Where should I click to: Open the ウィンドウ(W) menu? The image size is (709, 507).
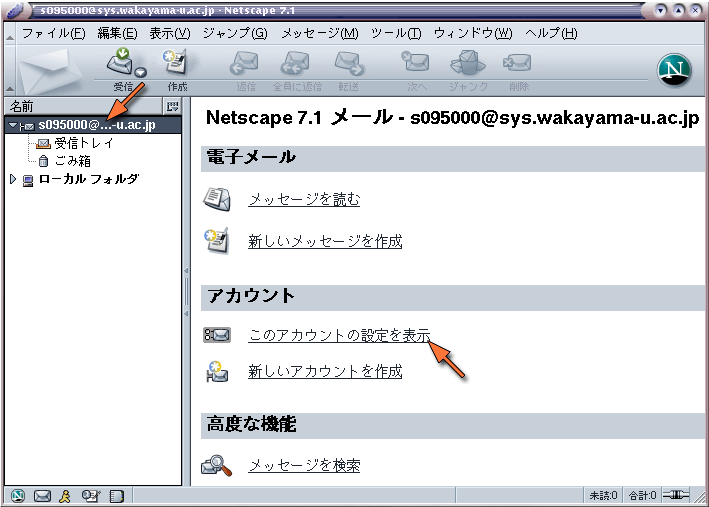(x=473, y=33)
